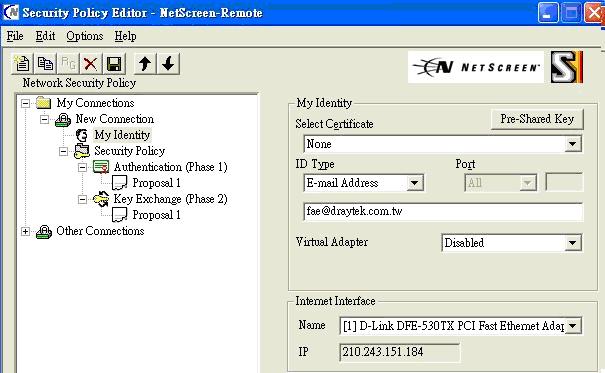This screenshot has width=605, height=373.
Task: Click the Other Connections lock icon
Action: [x=44, y=231]
